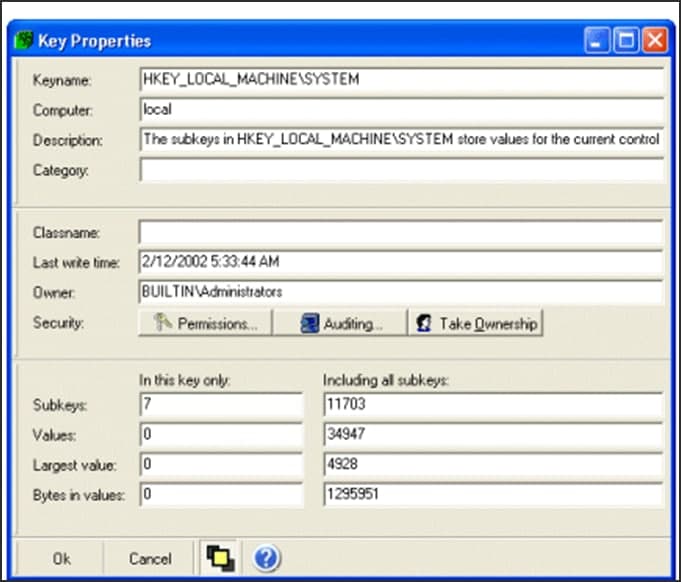Select the Owner field showing BUILTIN\Administrators
Viewport: 681px width, 582px height.
(x=401, y=292)
